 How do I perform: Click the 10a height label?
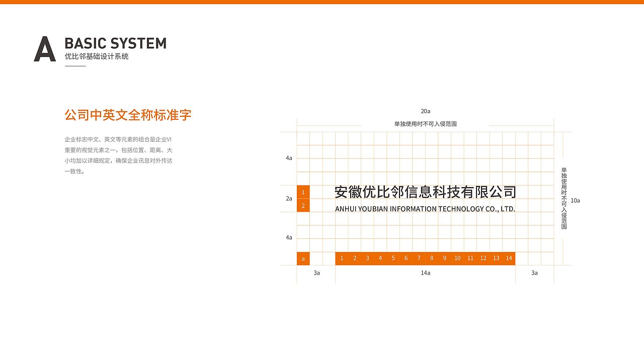click(575, 201)
